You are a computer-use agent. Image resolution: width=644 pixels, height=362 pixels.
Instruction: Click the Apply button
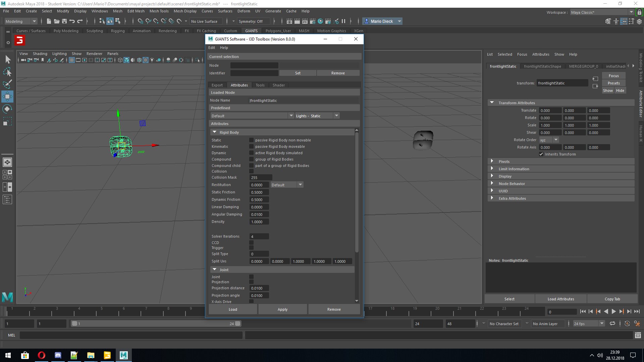tap(283, 309)
